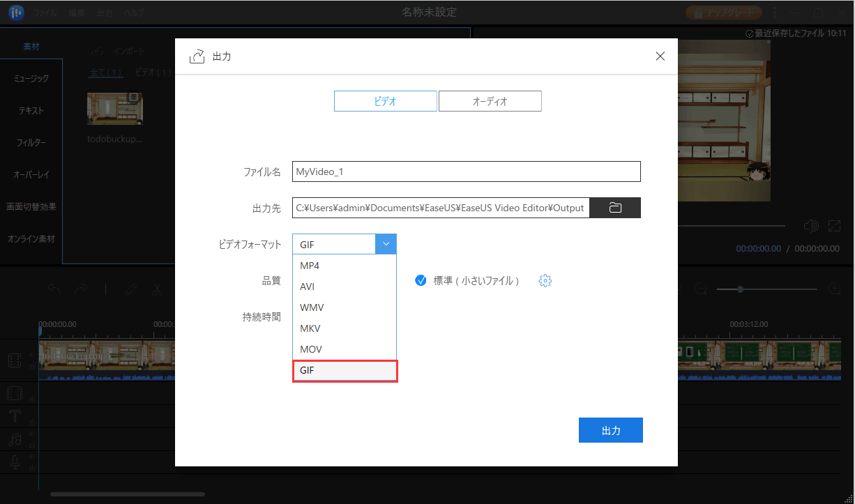Click the undo arrow in timeline toolbar
Viewport: 855px width, 504px height.
click(54, 289)
